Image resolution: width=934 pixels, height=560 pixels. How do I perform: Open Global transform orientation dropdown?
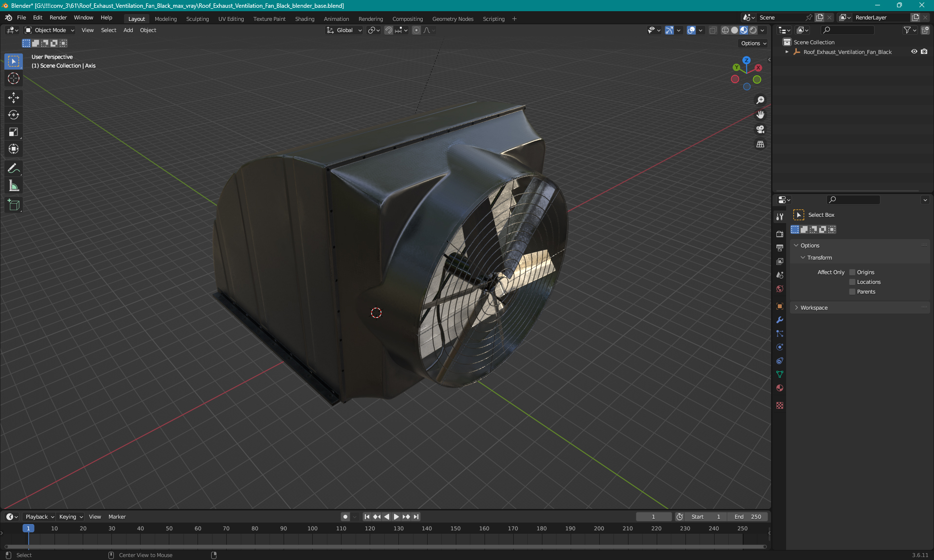click(x=344, y=30)
